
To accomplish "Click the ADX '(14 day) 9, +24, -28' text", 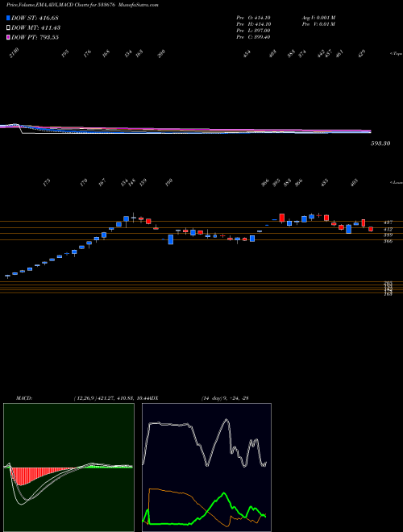I will coord(223,398).
